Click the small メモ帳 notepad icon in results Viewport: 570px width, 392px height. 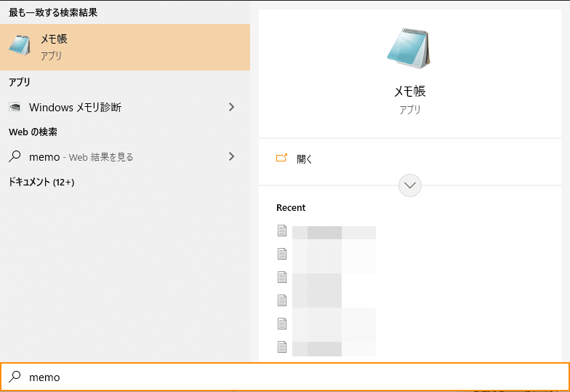pos(20,46)
